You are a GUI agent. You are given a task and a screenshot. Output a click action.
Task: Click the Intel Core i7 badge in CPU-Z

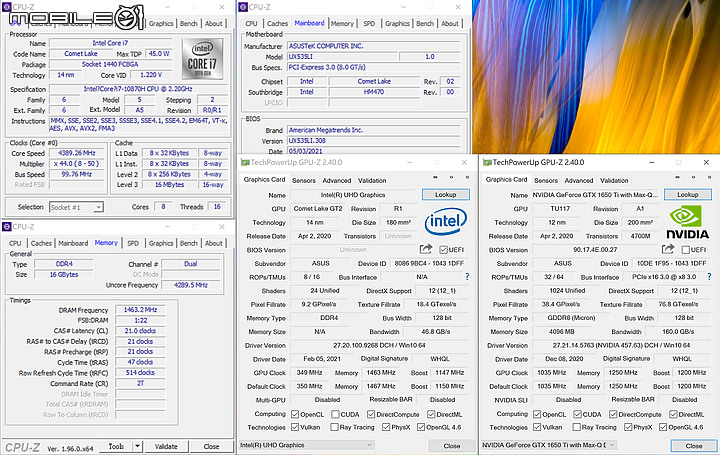(x=202, y=59)
